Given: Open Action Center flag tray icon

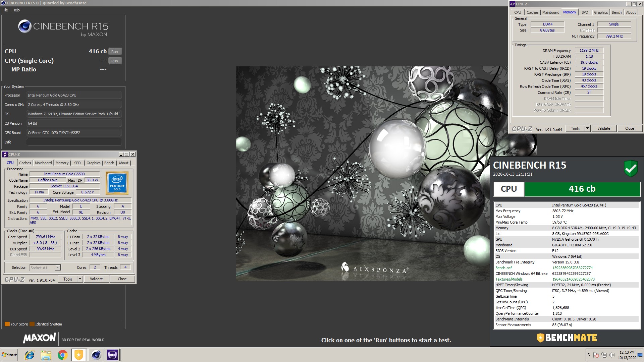Looking at the screenshot, I should 596,355.
